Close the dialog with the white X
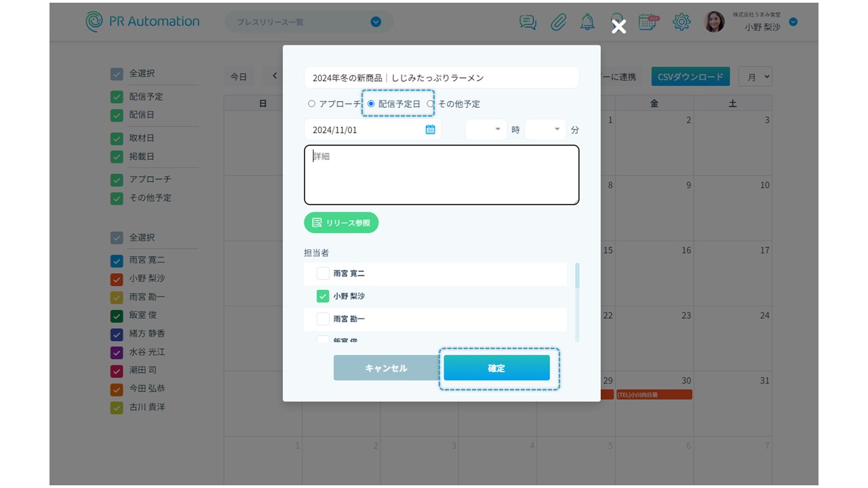This screenshot has height=488, width=868. pos(618,26)
